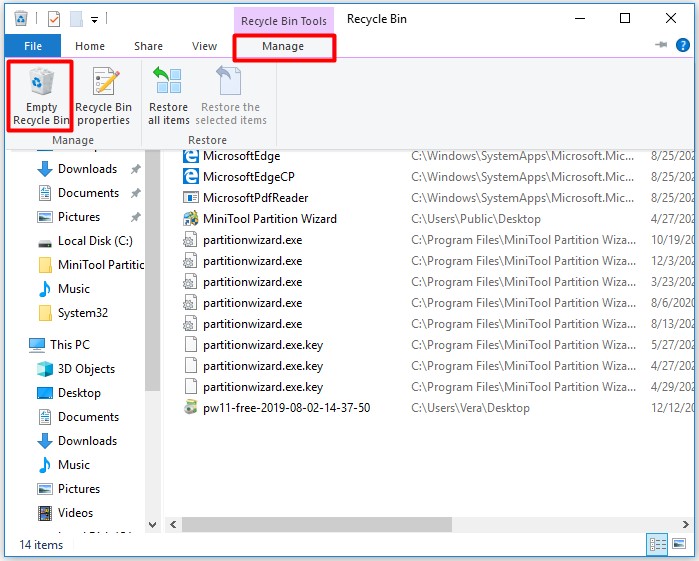The width and height of the screenshot is (699, 561).
Task: Click the Properties checkmark quick-access icon
Action: point(54,19)
